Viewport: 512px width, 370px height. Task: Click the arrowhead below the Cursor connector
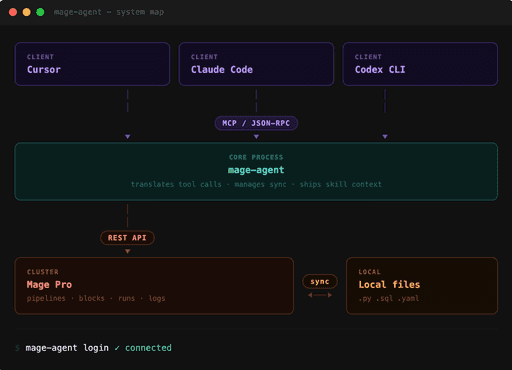[x=128, y=137]
